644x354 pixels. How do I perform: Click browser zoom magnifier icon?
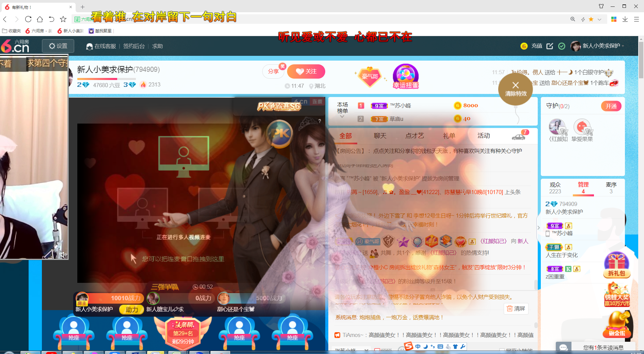573,19
